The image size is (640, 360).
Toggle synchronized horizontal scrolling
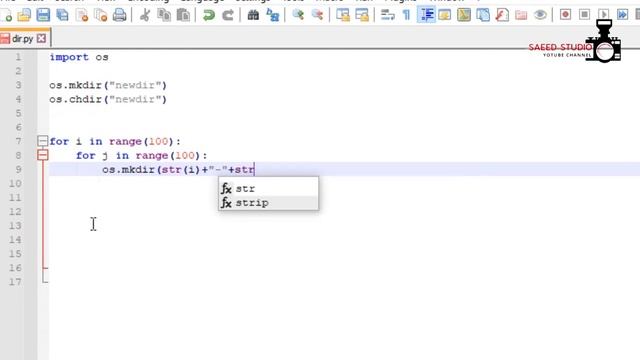(362, 15)
